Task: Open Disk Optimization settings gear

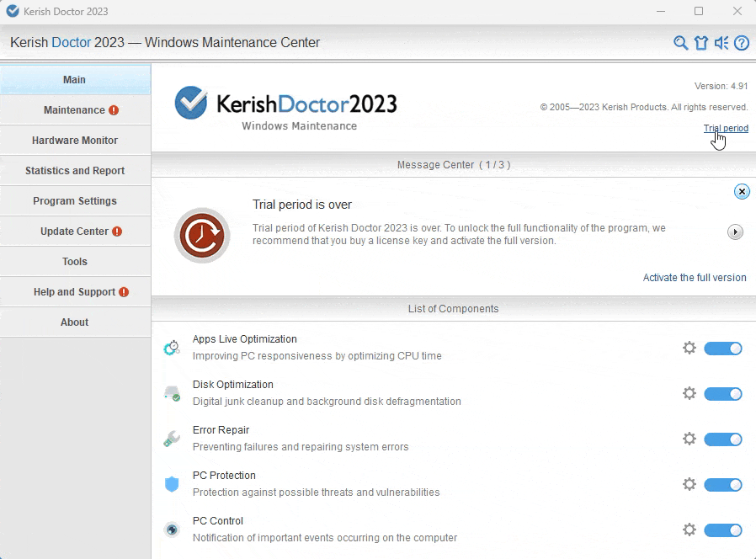Action: [689, 393]
